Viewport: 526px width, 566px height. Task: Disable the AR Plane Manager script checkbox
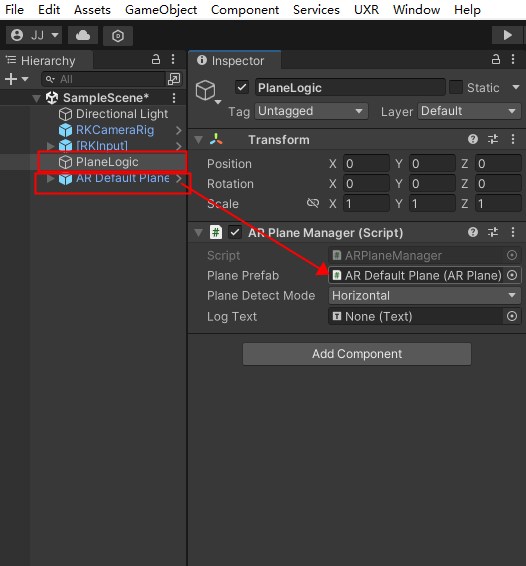coord(235,232)
